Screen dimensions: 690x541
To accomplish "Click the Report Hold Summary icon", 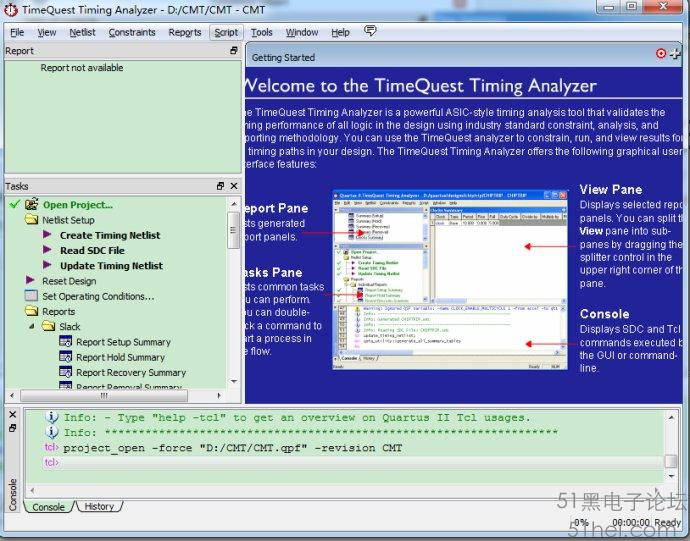I will tap(66, 357).
